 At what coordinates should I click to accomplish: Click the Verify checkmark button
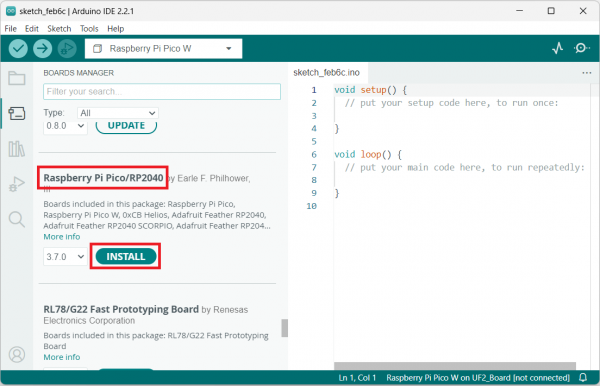coord(18,49)
